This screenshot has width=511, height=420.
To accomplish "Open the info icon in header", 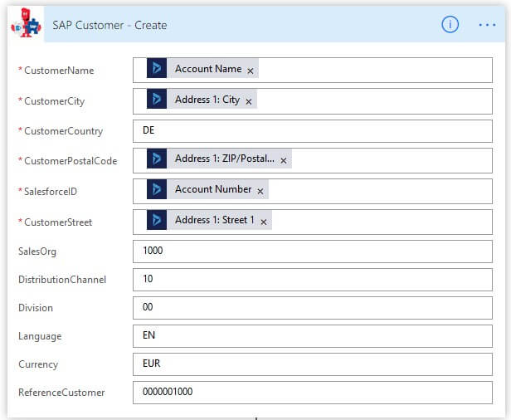I will [x=450, y=25].
